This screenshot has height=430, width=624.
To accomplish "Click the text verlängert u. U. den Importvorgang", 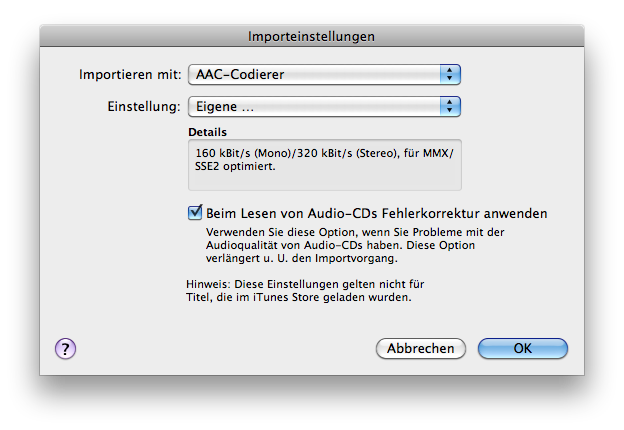I will (302, 259).
